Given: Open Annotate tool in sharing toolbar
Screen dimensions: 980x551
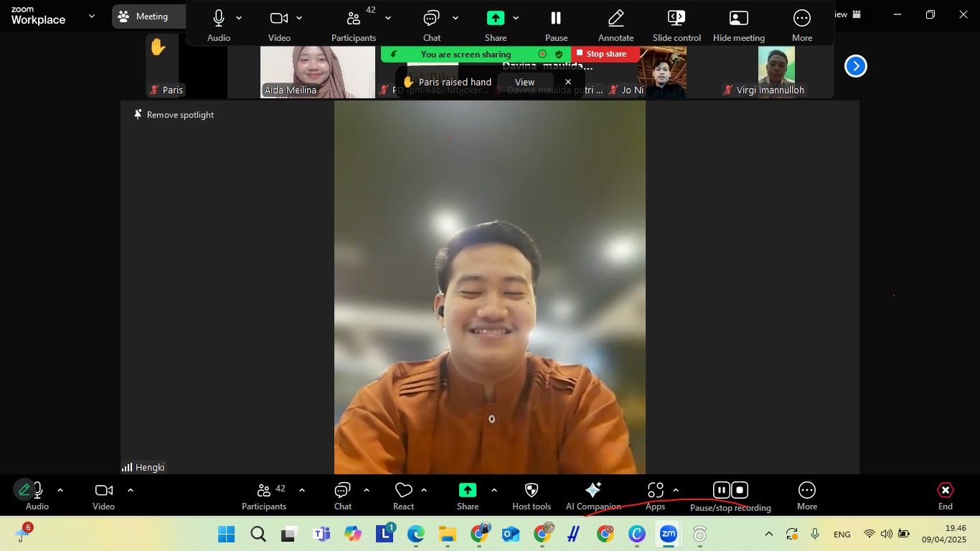Looking at the screenshot, I should 616,25.
